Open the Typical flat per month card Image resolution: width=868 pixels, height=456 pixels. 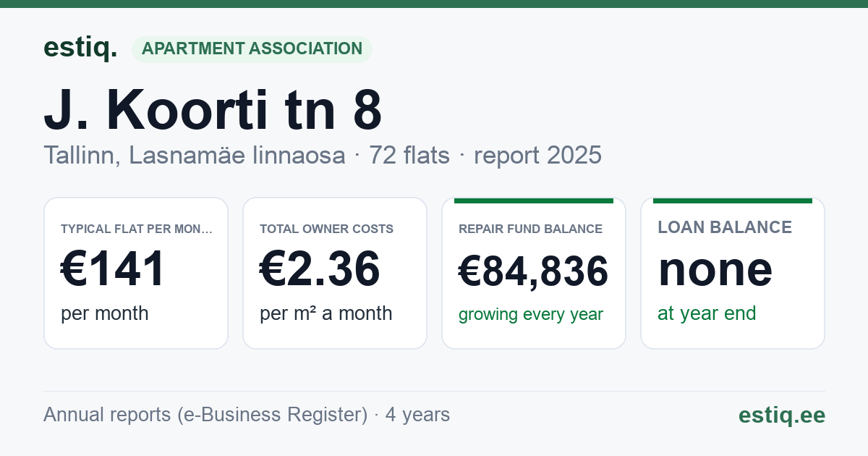coord(136,273)
